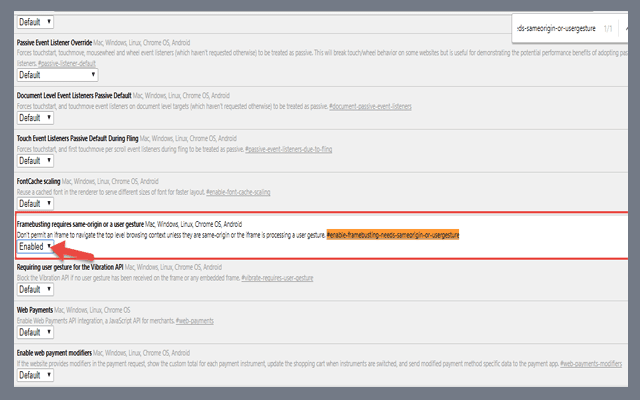The image size is (640, 400).
Task: Click description starting "Reuse a cached font in the renderer"
Action: click(x=111, y=192)
